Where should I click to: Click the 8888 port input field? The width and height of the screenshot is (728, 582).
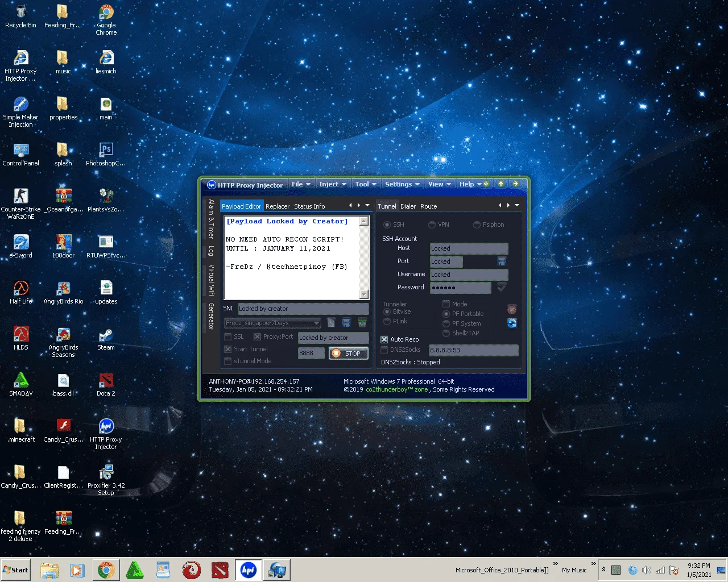(311, 353)
